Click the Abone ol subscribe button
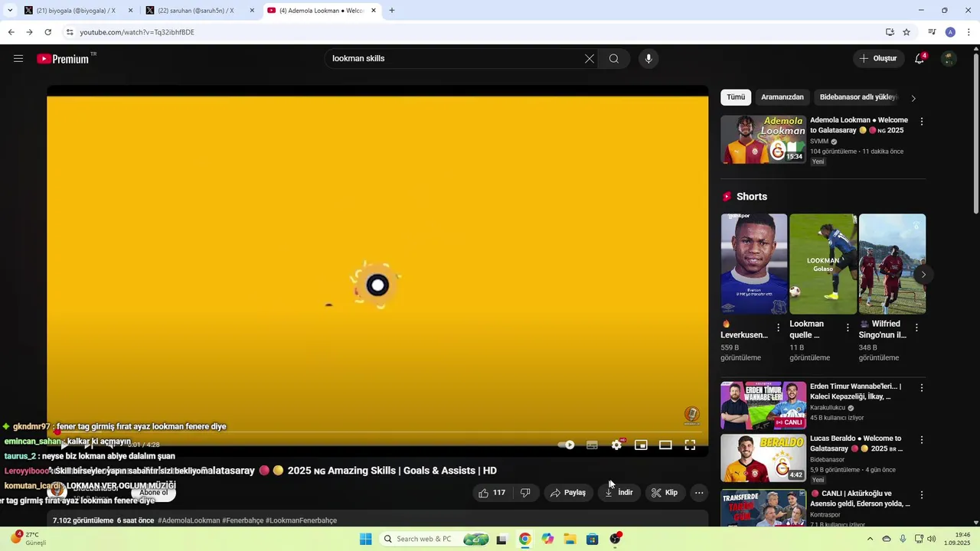 (153, 492)
